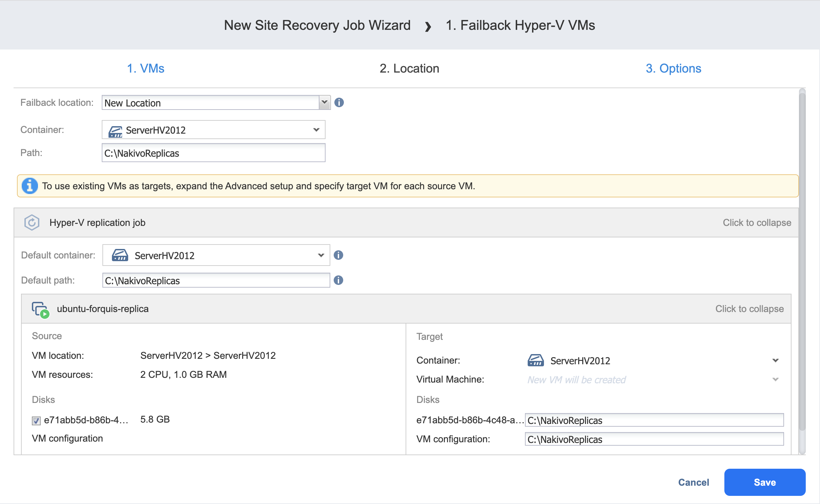Go to the 3. Options step
The image size is (820, 504).
(673, 68)
